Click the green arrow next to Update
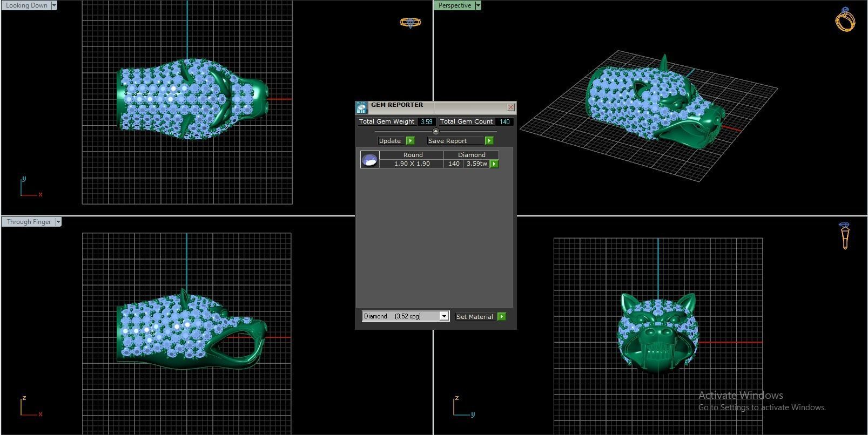Image resolution: width=868 pixels, height=435 pixels. [x=410, y=141]
